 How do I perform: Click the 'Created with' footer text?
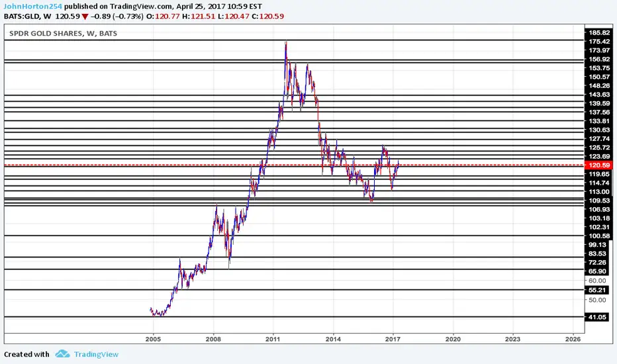(x=26, y=354)
